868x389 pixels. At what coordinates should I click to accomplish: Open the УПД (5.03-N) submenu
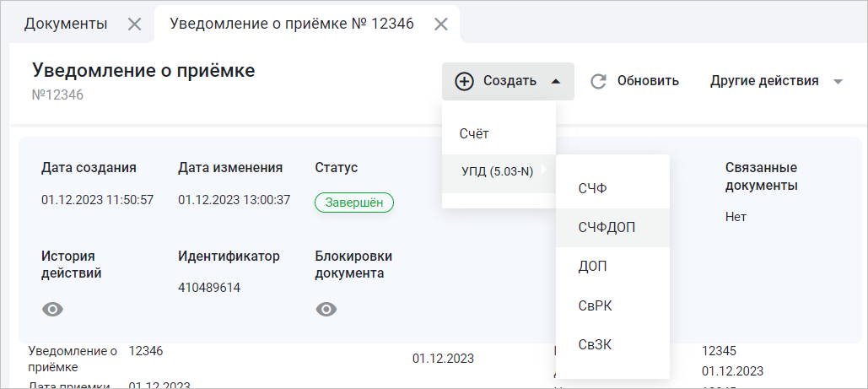point(498,171)
